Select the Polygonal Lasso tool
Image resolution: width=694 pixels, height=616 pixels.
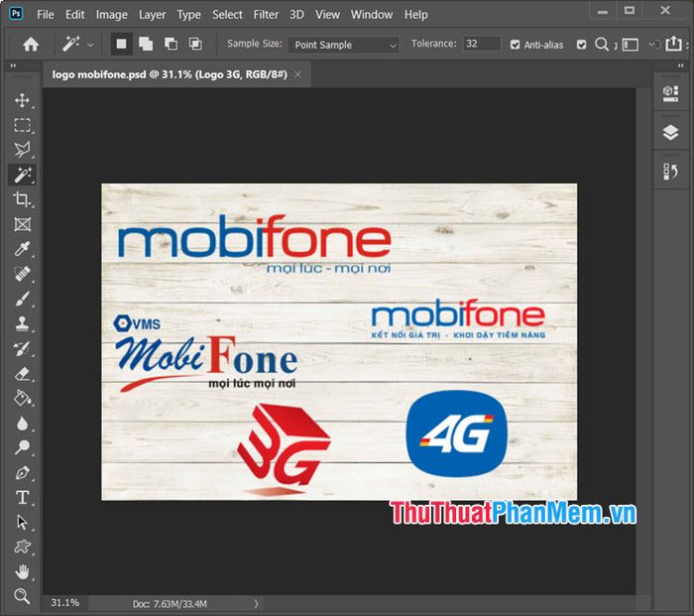(x=22, y=150)
